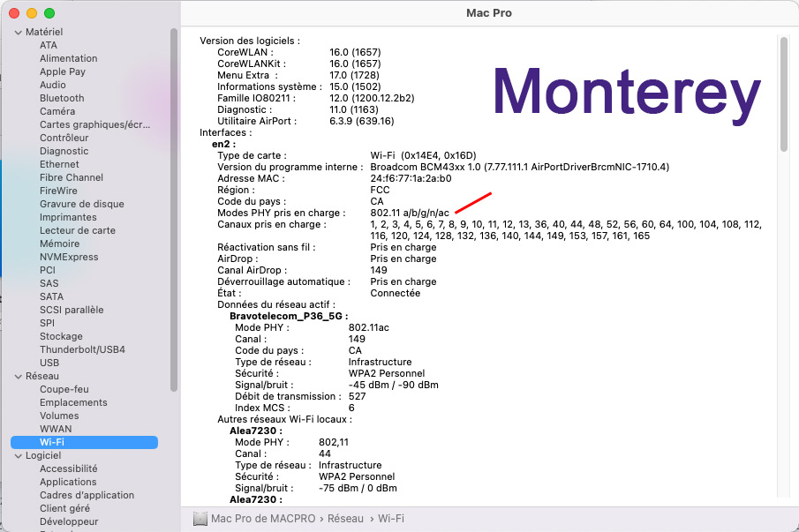Minimize the Mac Pro window
The image size is (799, 532).
click(32, 13)
